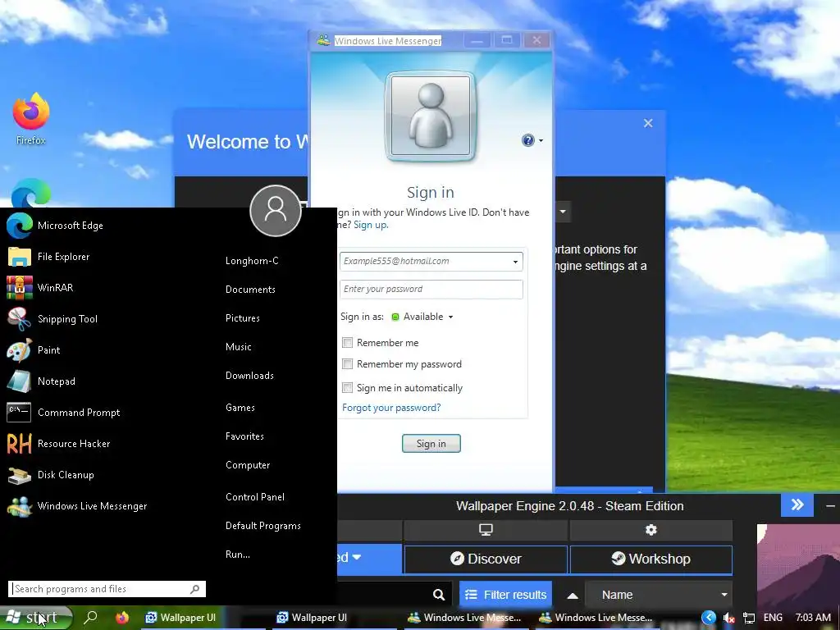The height and width of the screenshot is (630, 840).
Task: Click the blue arrow tray icon
Action: point(708,617)
